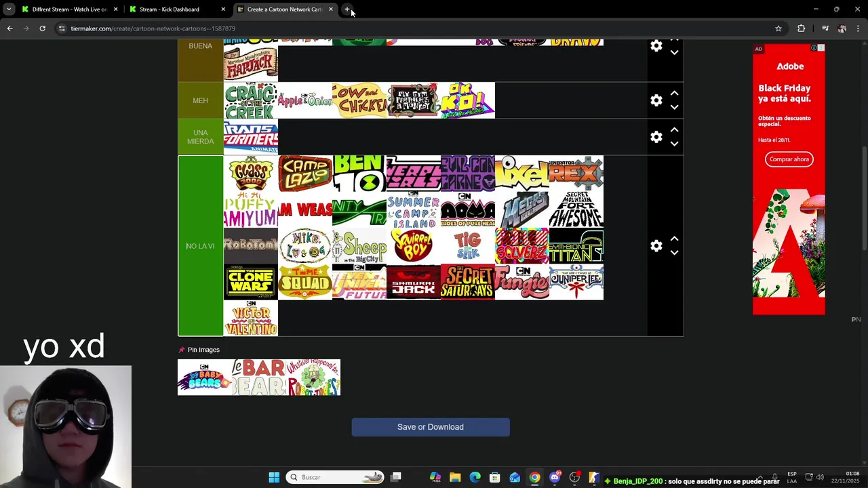Viewport: 868px width, 488px height.
Task: Select the Tig n' Seek logo
Action: 468,245
